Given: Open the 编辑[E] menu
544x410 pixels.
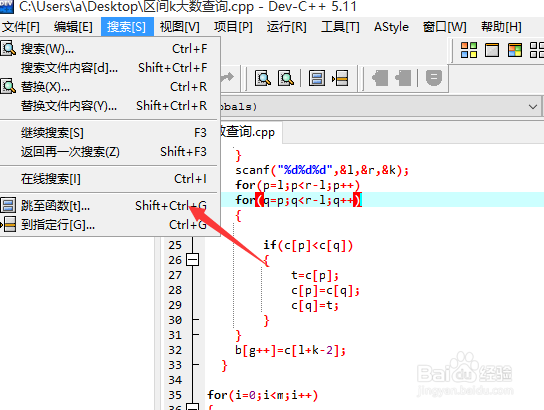Looking at the screenshot, I should point(73,27).
